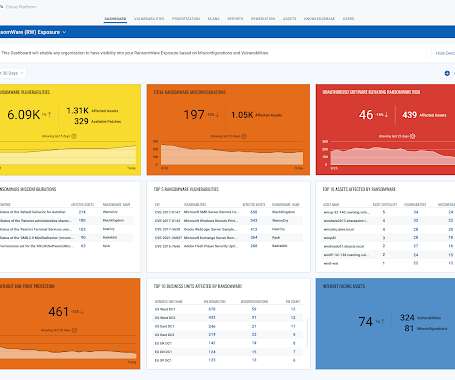Click the 124 value in business units table
This screenshot has height=380, width=455.
(212, 352)
